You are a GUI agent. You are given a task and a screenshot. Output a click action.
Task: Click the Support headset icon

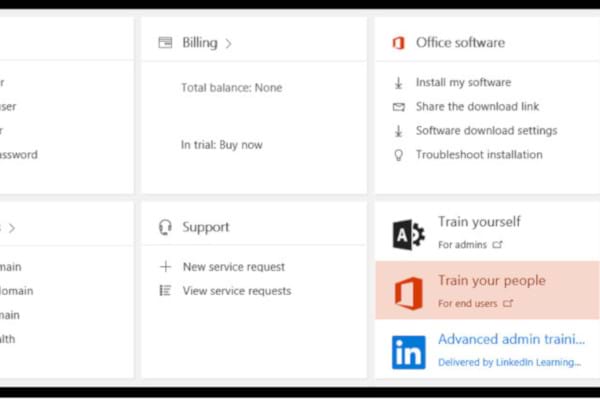click(x=165, y=227)
